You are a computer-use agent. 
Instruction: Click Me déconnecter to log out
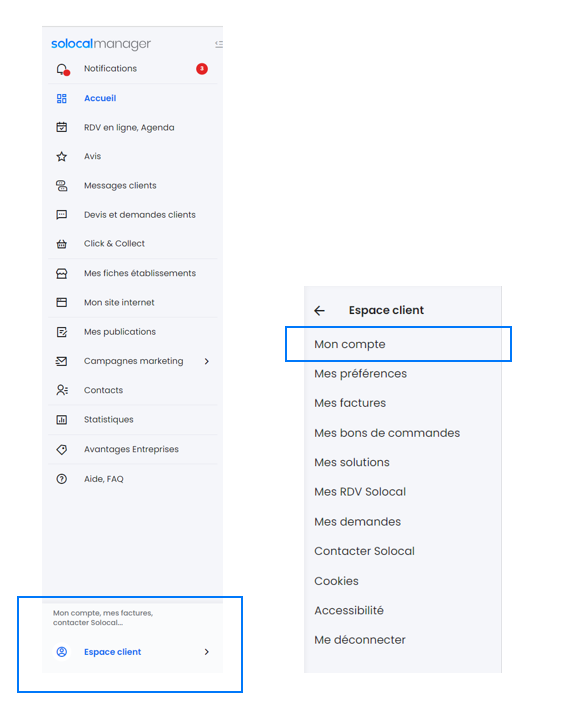(360, 640)
